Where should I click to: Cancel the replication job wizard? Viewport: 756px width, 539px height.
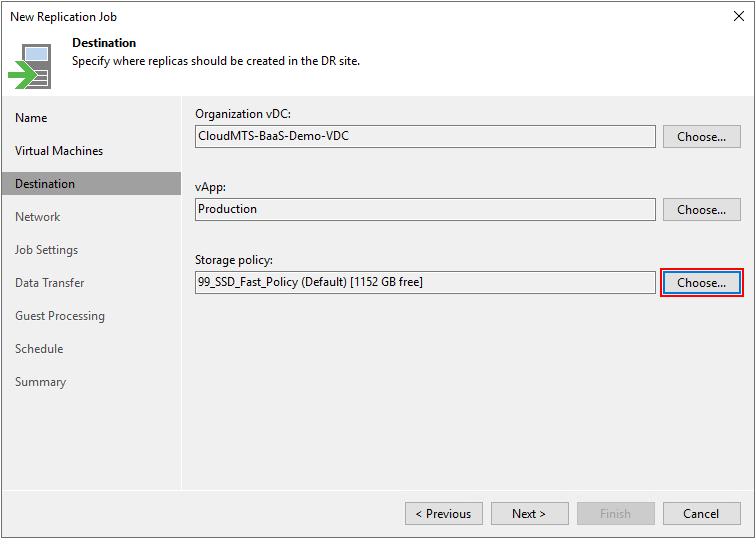coord(701,514)
